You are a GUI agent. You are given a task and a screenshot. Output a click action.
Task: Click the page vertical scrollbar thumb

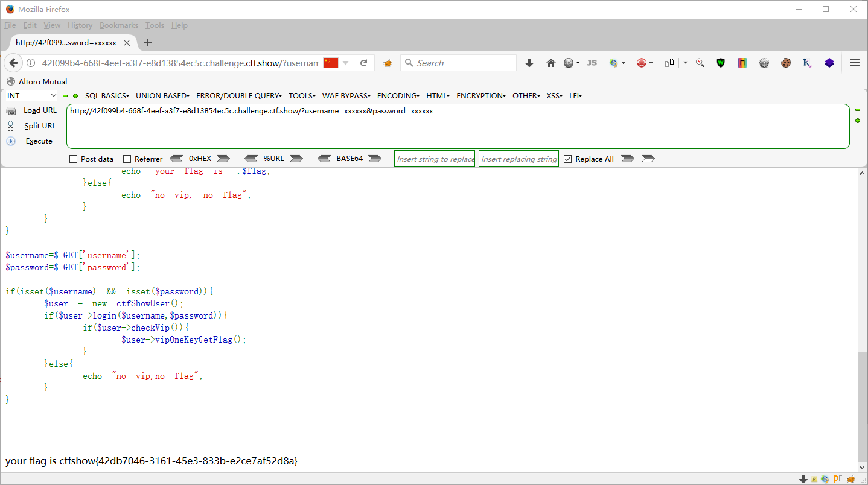[x=862, y=406]
